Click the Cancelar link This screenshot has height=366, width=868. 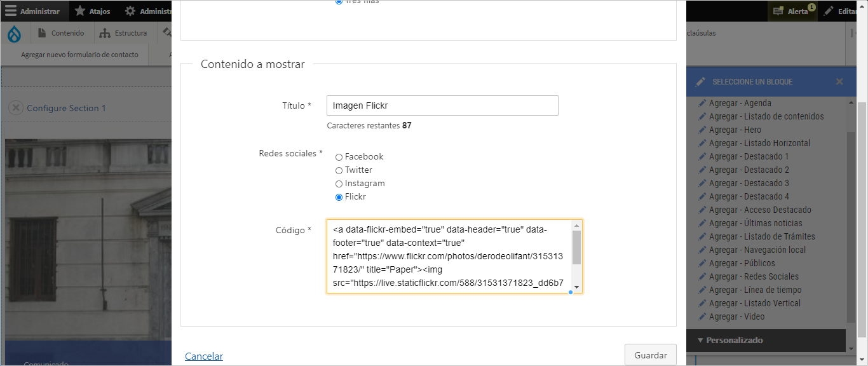(x=204, y=356)
